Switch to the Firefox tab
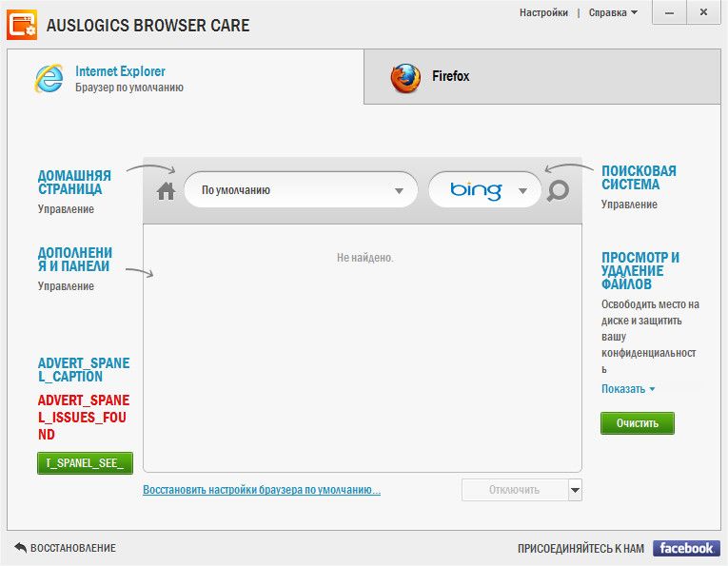Screen dimensions: 728x566 coord(541,76)
